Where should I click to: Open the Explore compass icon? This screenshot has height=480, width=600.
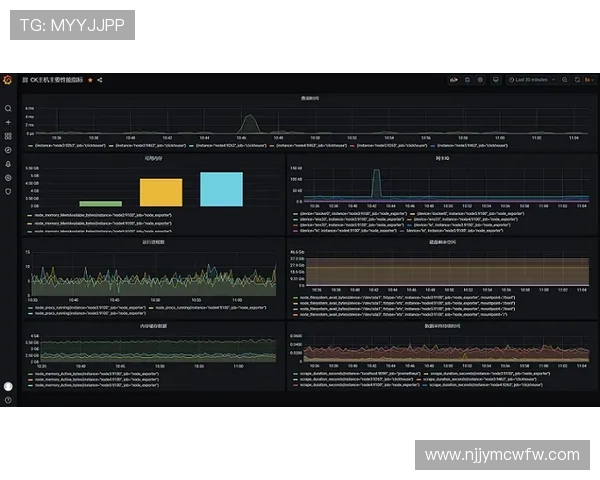[x=8, y=150]
